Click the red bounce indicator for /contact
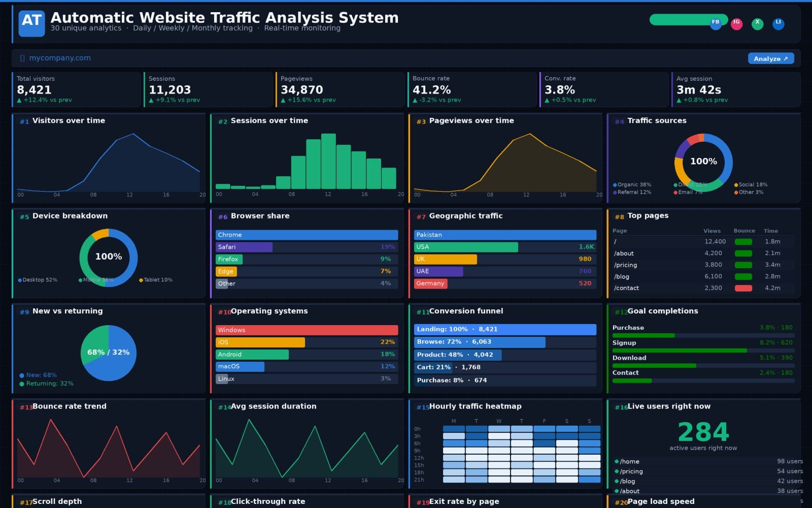 tap(743, 288)
